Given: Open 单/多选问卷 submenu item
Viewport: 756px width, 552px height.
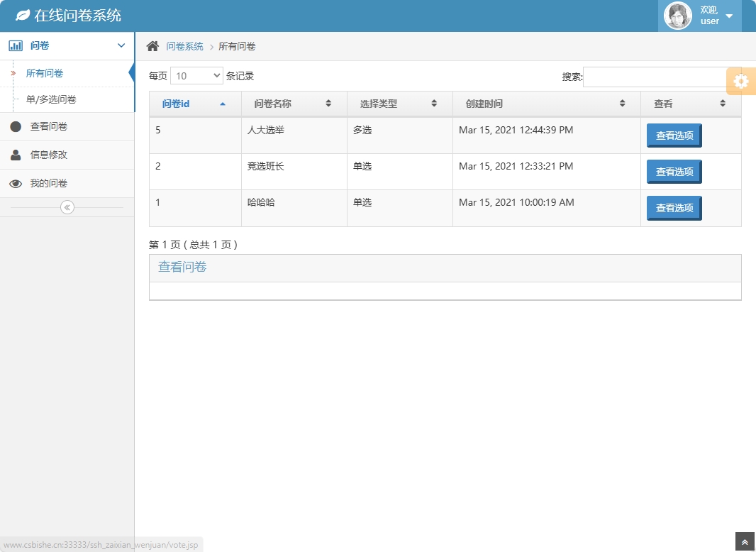Looking at the screenshot, I should (x=51, y=99).
